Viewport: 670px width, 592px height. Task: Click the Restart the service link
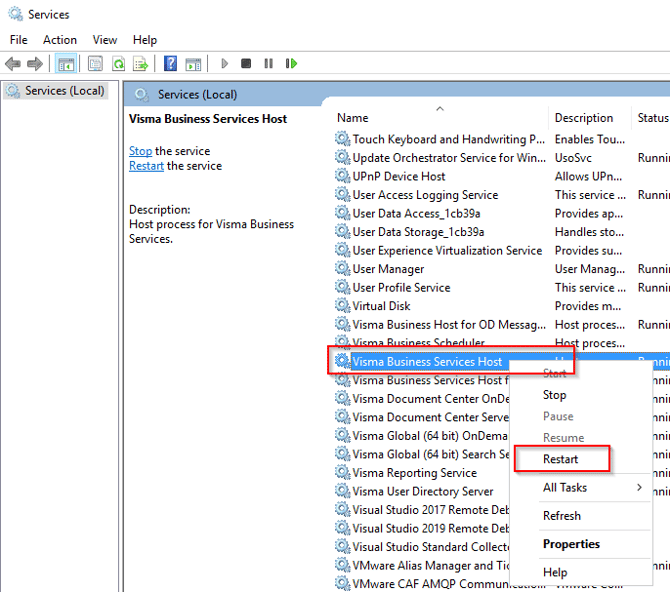(x=146, y=166)
